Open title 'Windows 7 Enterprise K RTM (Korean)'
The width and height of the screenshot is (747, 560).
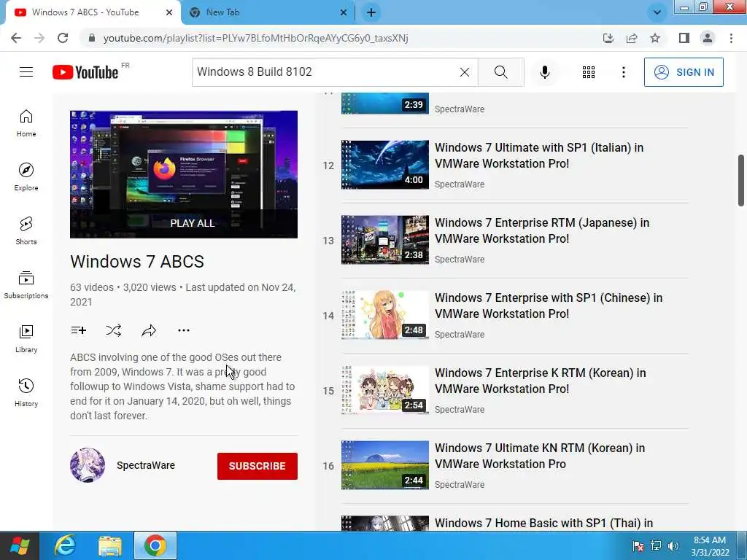click(x=541, y=381)
